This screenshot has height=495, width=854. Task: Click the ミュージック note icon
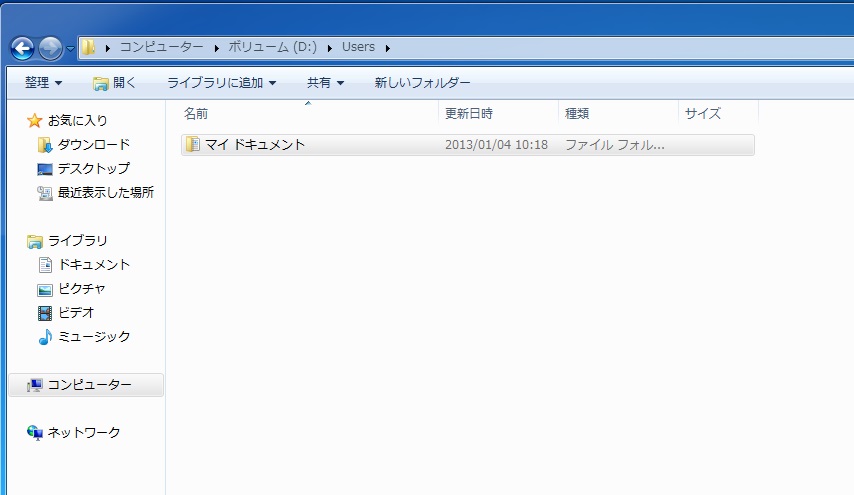point(45,337)
